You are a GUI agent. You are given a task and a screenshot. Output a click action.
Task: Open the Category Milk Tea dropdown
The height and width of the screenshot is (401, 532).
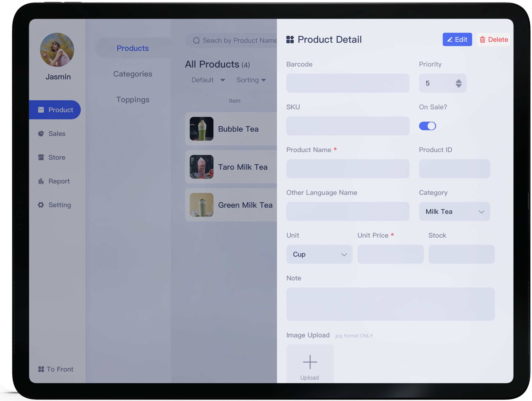point(454,212)
